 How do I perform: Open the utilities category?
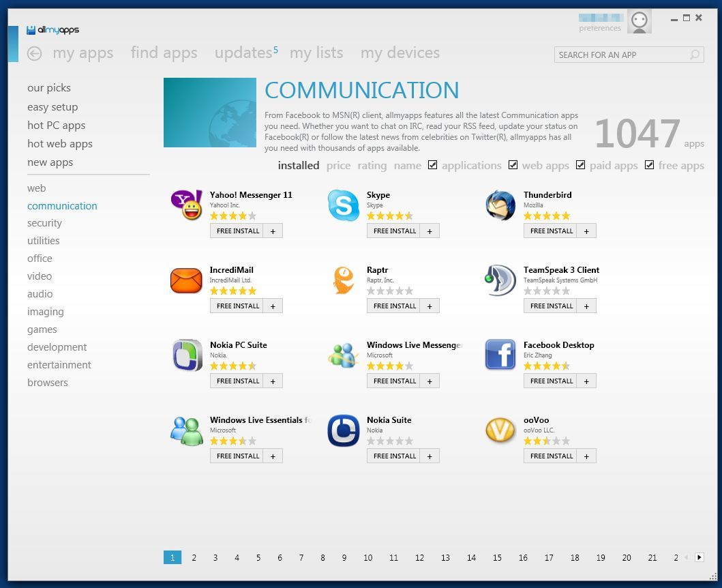(43, 241)
